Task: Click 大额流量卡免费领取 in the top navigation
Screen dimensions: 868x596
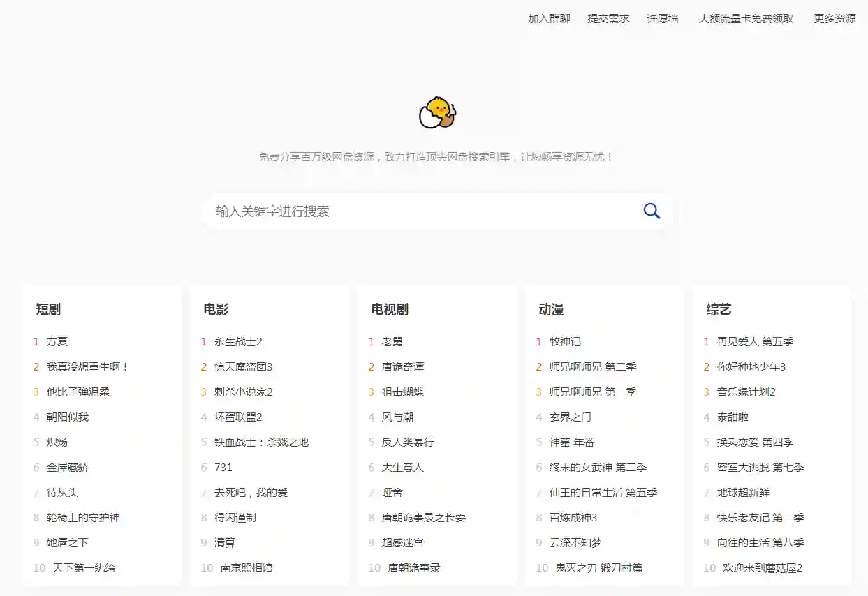Action: pyautogui.click(x=746, y=19)
